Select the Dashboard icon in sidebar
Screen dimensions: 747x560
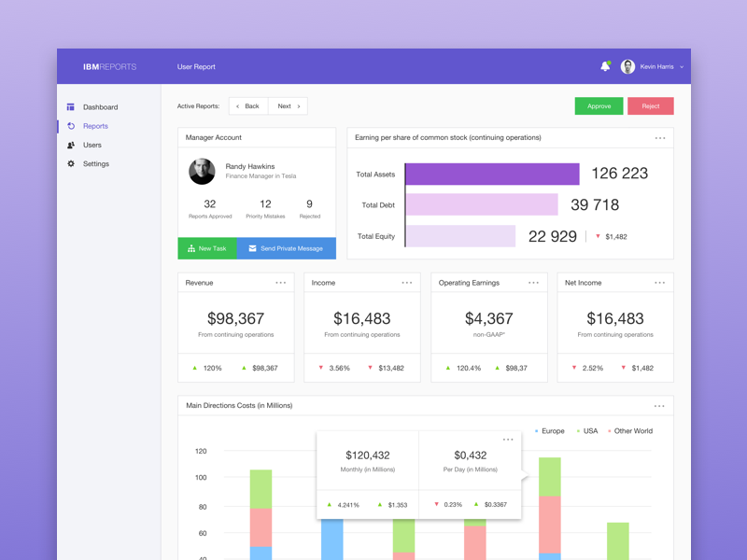coord(72,106)
